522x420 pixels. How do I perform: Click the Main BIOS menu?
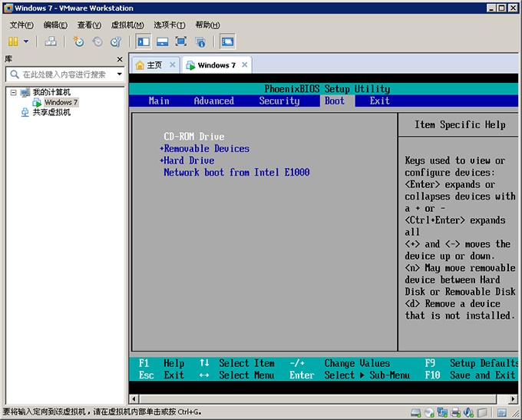pos(159,101)
